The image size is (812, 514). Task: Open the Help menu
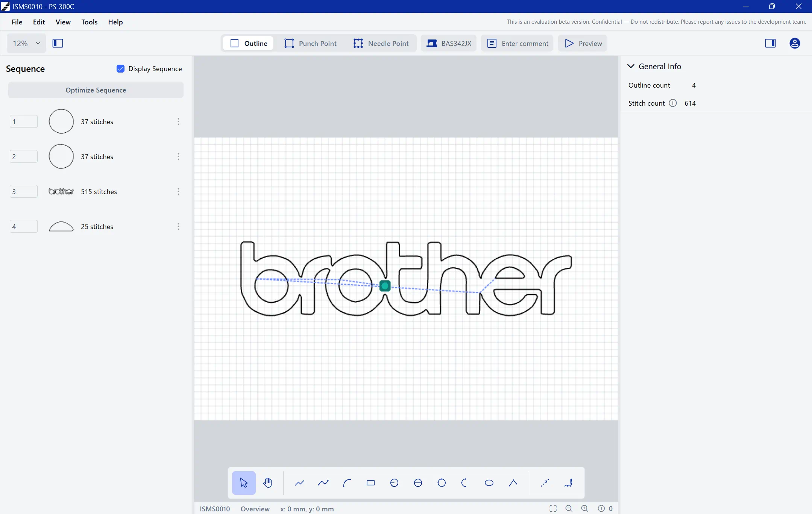(115, 22)
